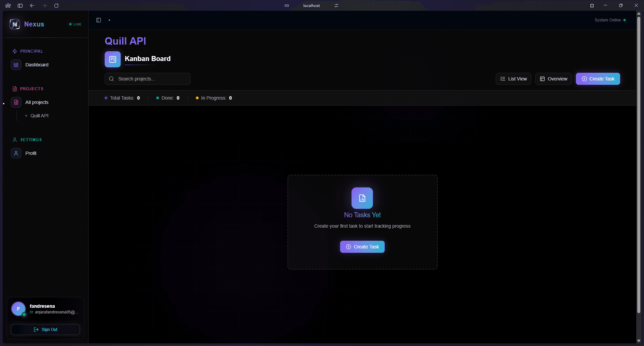Viewport: 644px width, 346px height.
Task: Select the Dashboard icon in the sidebar
Action: point(16,64)
